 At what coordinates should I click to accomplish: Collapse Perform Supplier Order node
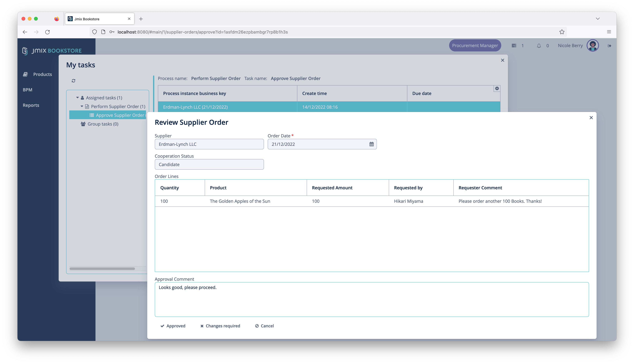click(x=82, y=107)
